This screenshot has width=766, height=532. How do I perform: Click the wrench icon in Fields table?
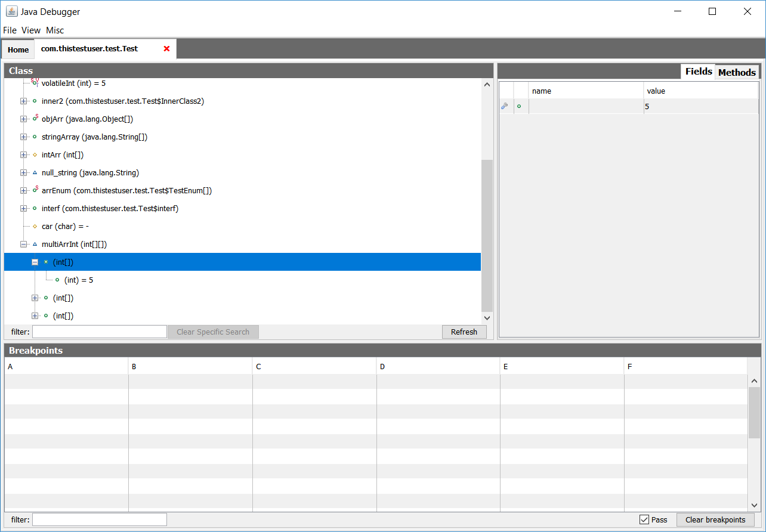pos(504,106)
